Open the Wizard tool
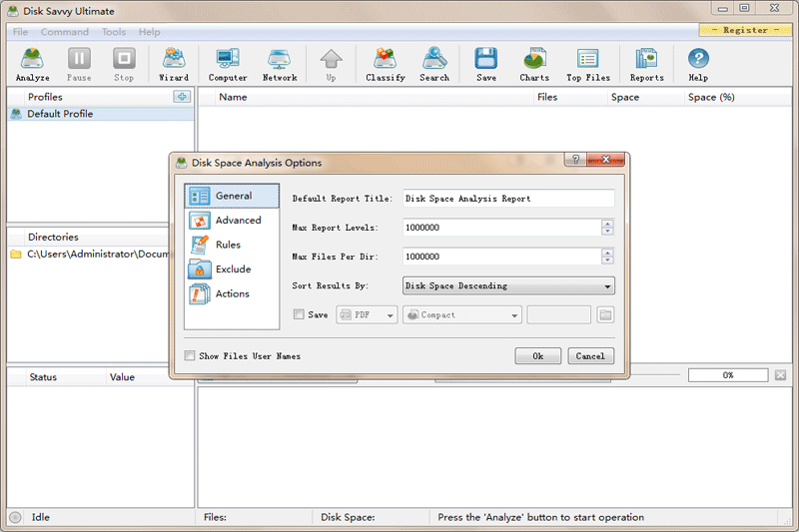The image size is (799, 532). pos(174,64)
